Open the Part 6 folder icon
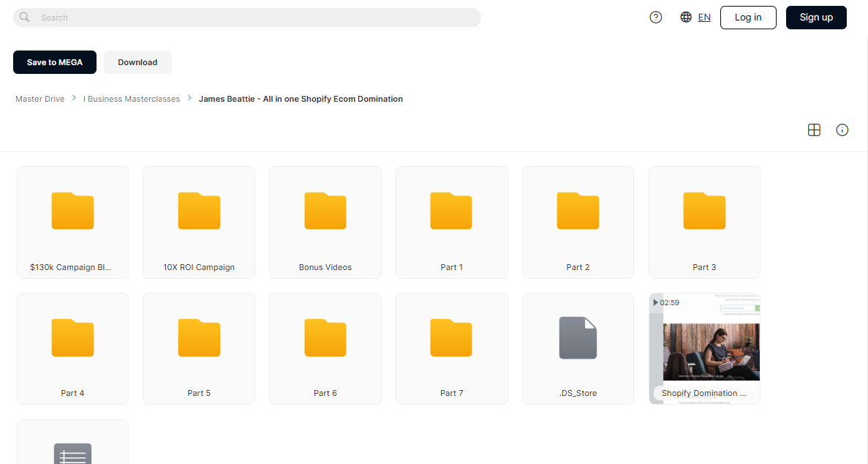The width and height of the screenshot is (868, 464). pos(325,337)
